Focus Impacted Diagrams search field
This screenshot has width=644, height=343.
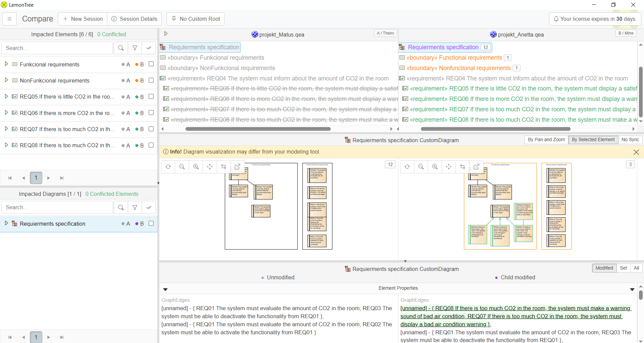pyautogui.click(x=57, y=208)
